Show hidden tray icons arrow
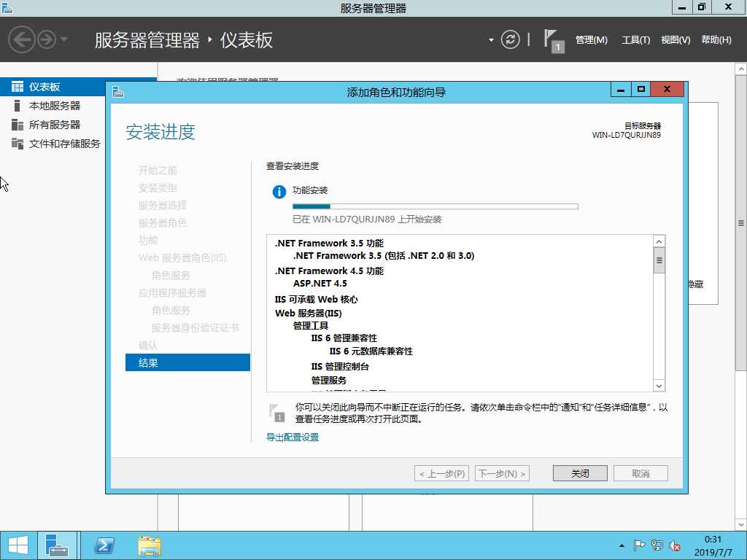 622,545
